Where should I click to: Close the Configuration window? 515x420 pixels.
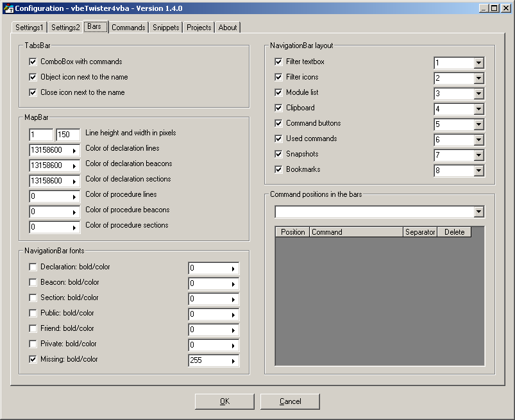506,8
